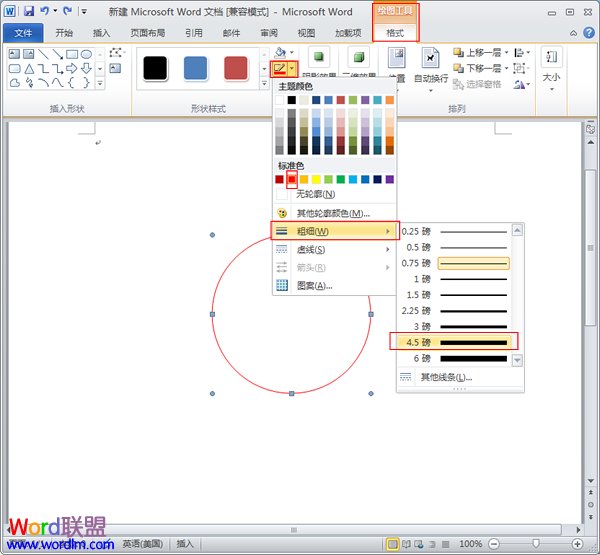
Task: Click the Save icon in quick access toolbar
Action: tap(28, 12)
